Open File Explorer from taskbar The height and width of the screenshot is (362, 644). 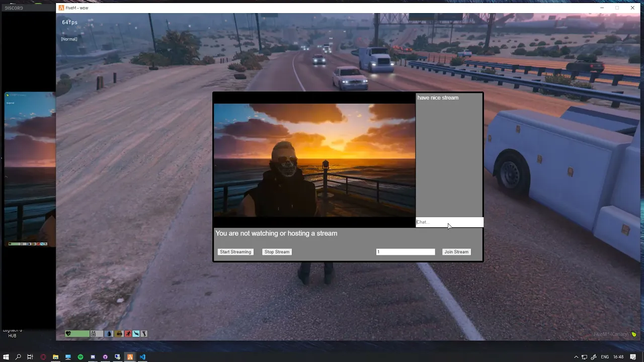[x=55, y=357]
